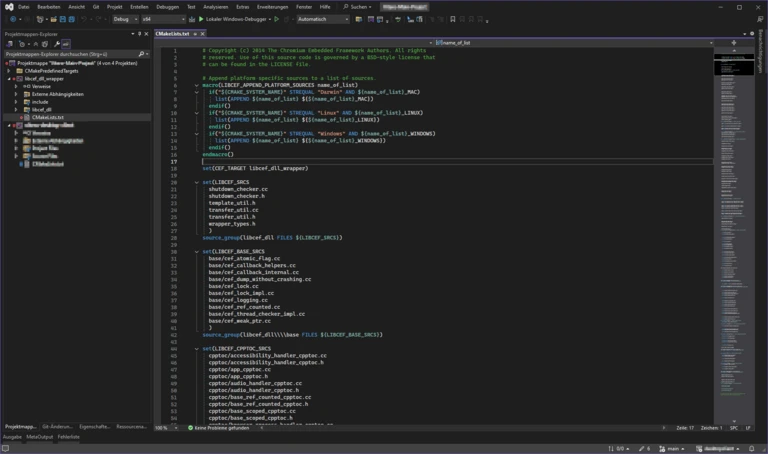This screenshot has width=768, height=454.
Task: Click the Save icon in toolbar
Action: (63, 19)
